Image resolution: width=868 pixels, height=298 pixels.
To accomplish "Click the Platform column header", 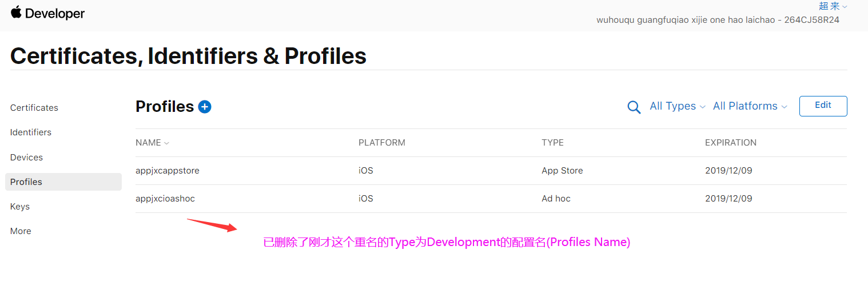I will pos(381,143).
